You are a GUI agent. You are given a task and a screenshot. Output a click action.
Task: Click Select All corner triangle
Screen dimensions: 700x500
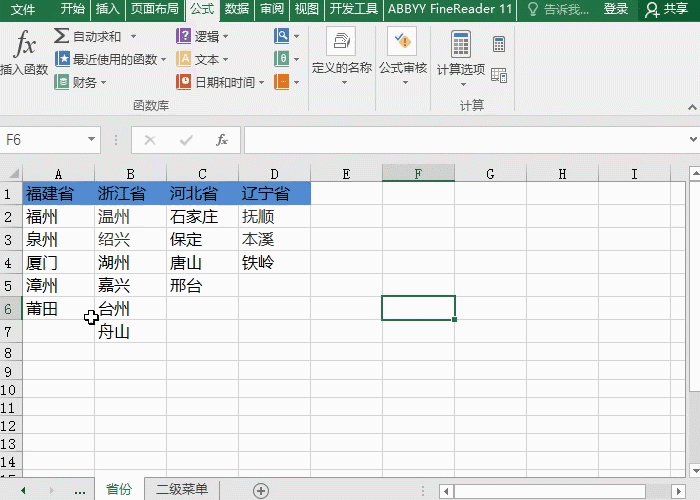pyautogui.click(x=14, y=173)
